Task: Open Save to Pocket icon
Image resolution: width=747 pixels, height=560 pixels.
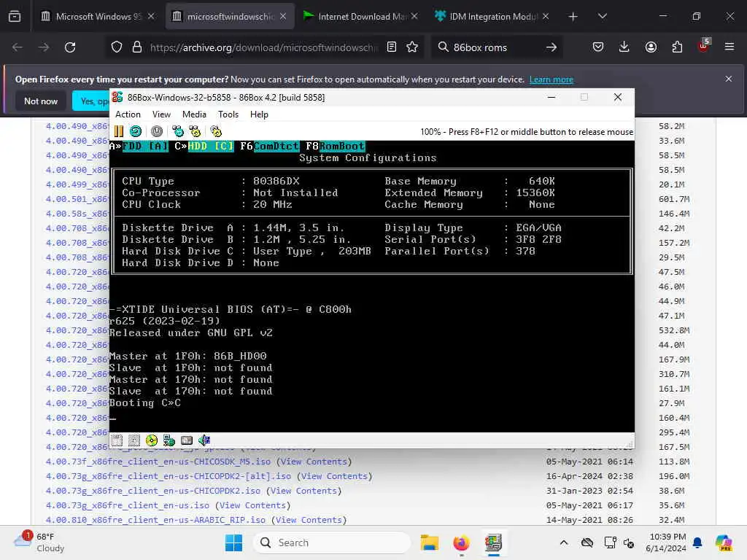Action: click(x=598, y=47)
